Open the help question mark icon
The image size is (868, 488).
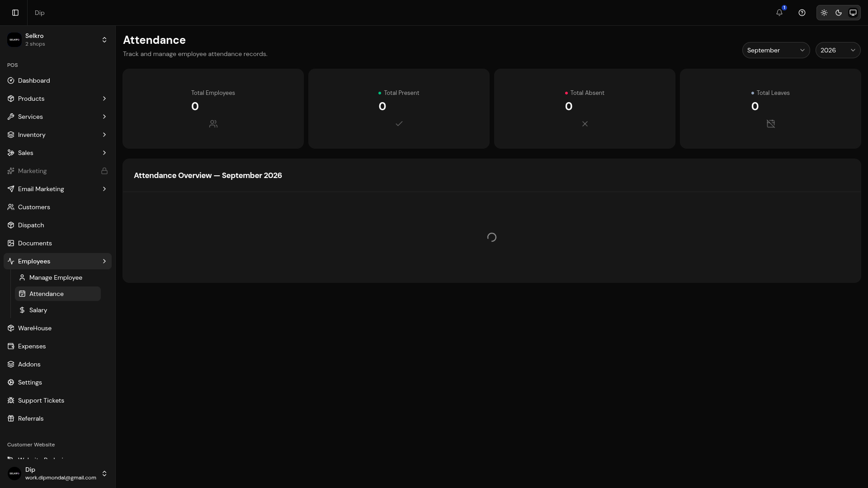coord(802,13)
